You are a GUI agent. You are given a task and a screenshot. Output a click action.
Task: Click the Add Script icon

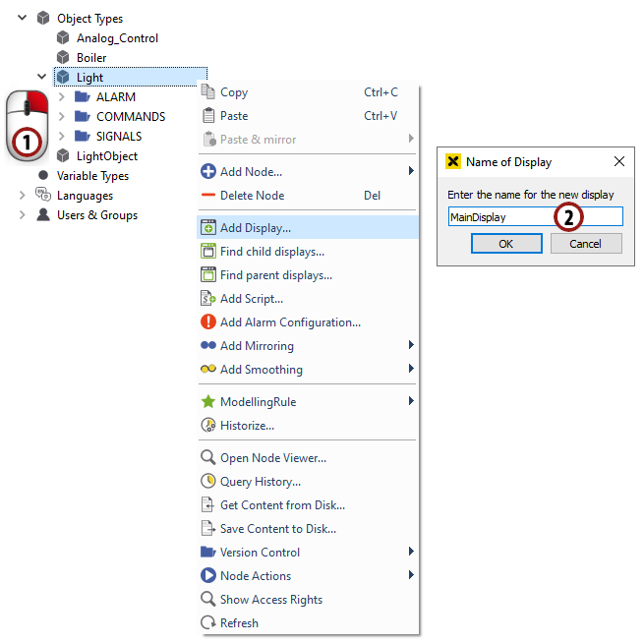(207, 298)
